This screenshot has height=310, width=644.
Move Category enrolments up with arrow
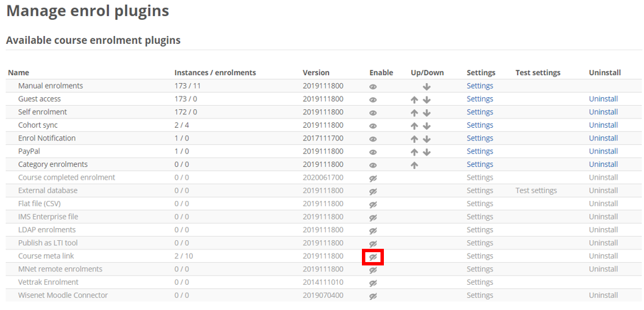414,166
